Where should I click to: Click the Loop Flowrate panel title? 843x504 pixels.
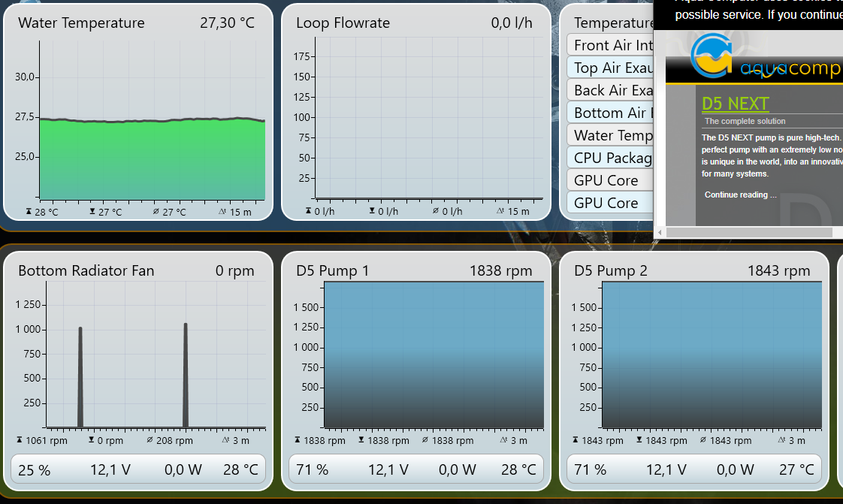[343, 23]
